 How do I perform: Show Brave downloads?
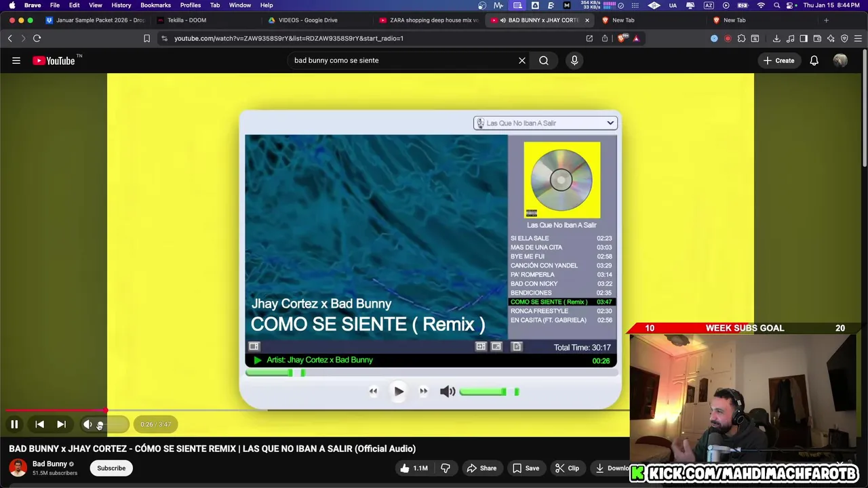pos(776,39)
